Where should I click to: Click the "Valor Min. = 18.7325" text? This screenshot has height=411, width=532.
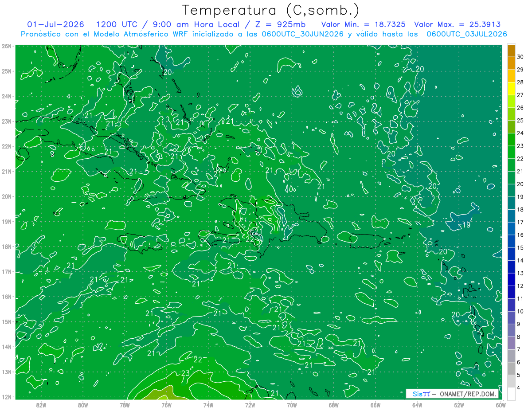[x=364, y=24]
